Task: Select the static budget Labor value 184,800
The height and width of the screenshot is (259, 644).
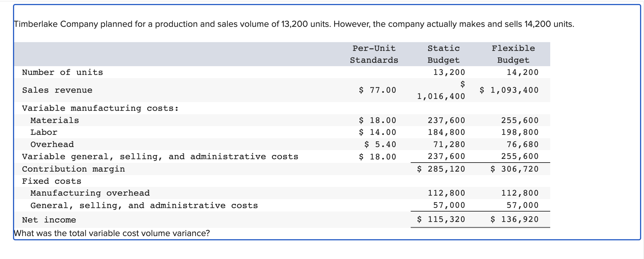Action: 446,132
